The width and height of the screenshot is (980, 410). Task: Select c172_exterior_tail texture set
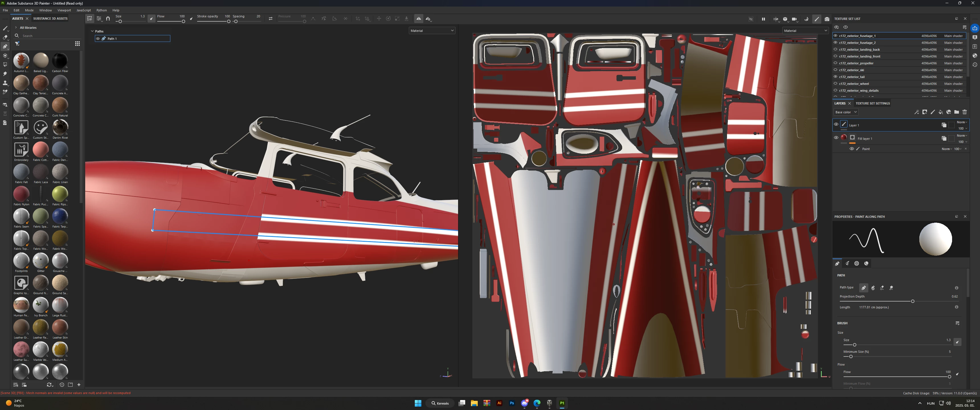click(852, 77)
